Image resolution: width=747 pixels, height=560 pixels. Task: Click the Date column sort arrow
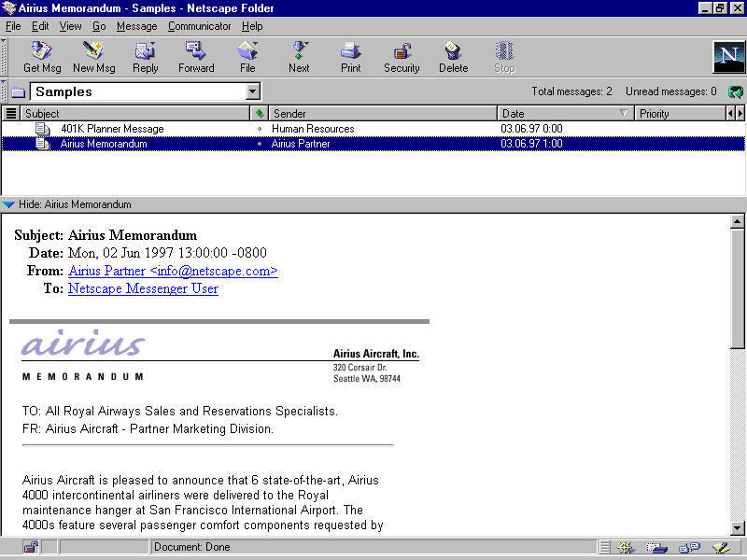click(x=623, y=113)
